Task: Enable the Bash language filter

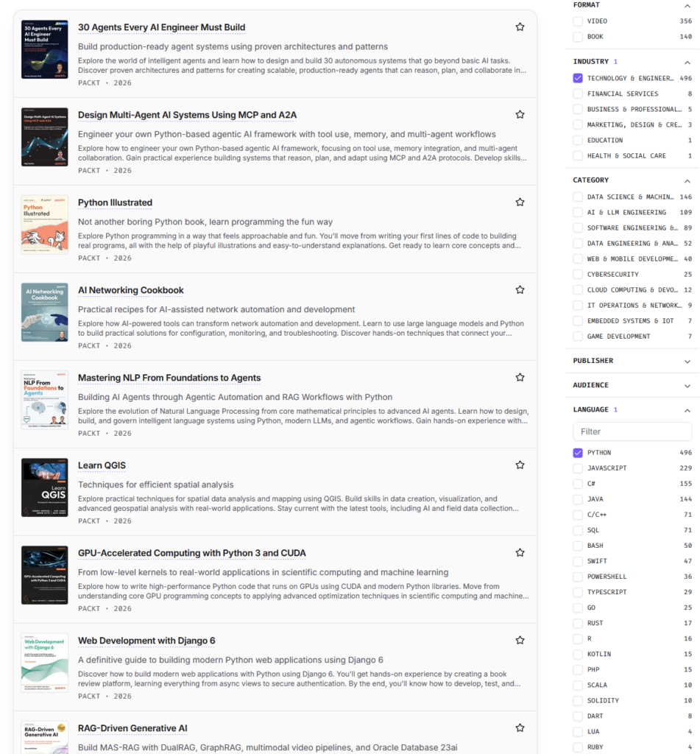Action: point(578,546)
